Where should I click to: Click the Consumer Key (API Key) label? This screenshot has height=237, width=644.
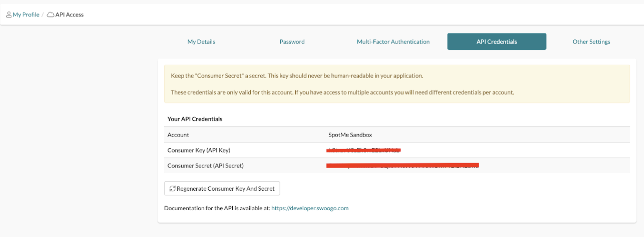click(x=199, y=150)
